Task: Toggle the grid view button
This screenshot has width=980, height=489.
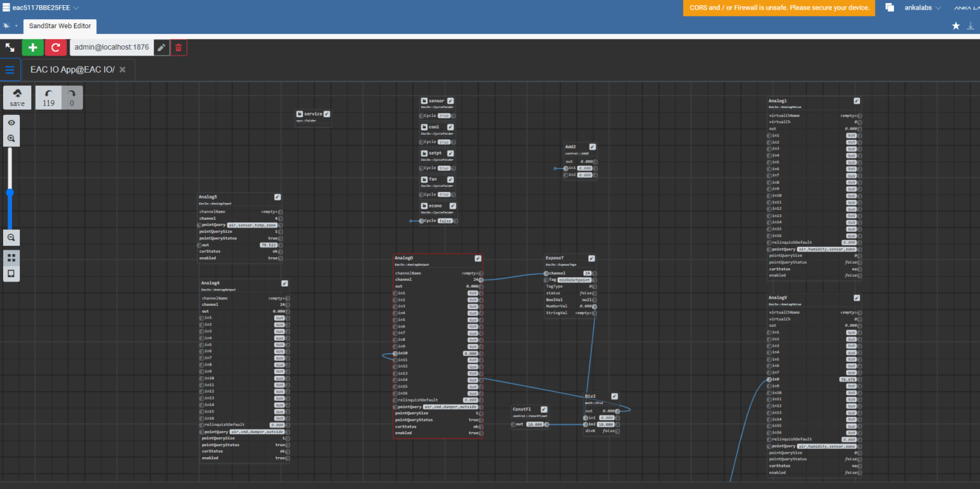Action: [11, 257]
